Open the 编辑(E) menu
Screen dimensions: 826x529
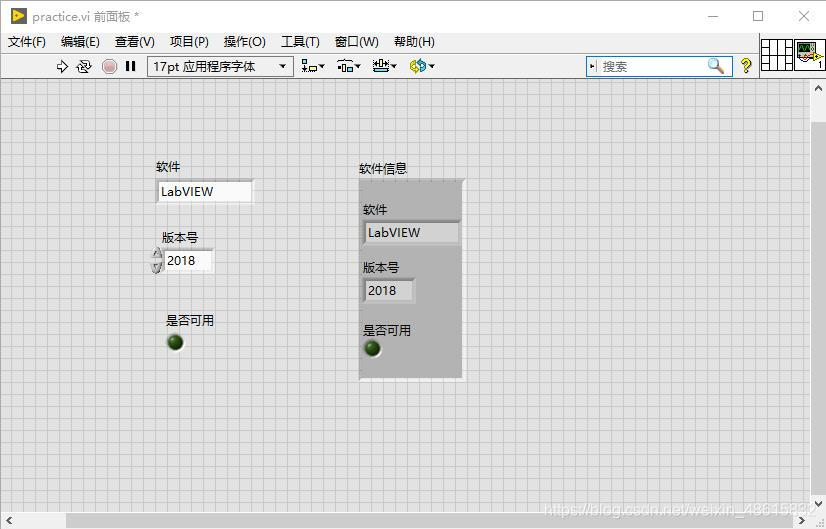point(80,42)
